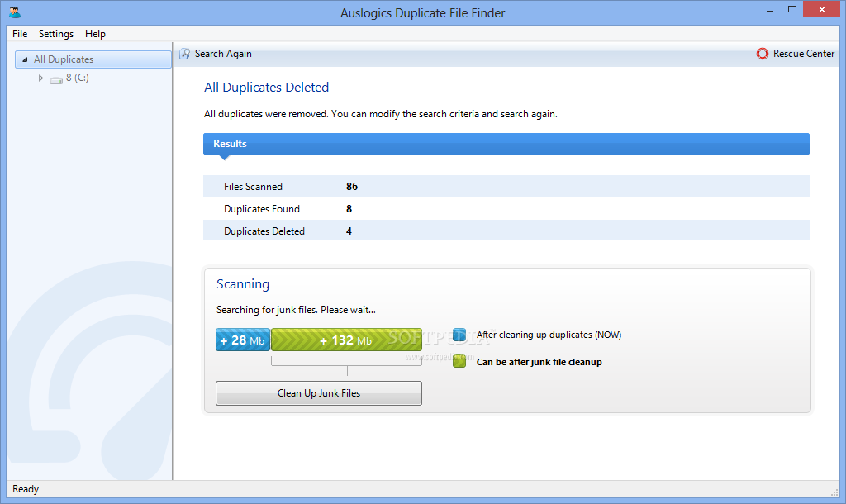Click the Ready status bar text
Viewport: 846px width, 504px height.
coord(26,489)
